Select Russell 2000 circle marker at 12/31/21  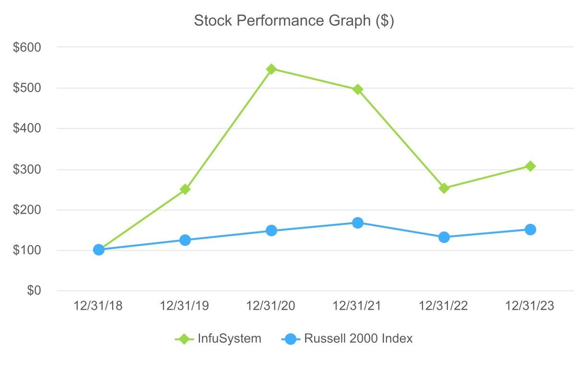(358, 223)
